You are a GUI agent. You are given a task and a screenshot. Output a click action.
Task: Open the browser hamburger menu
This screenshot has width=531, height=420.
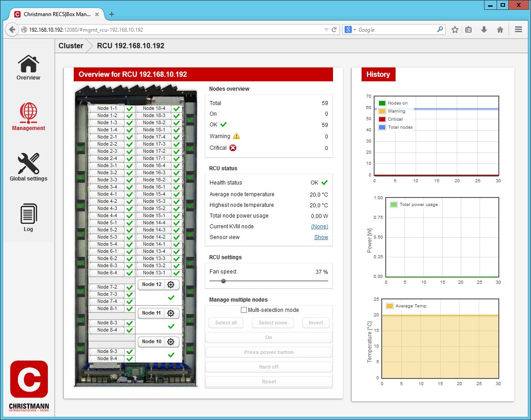[x=518, y=30]
